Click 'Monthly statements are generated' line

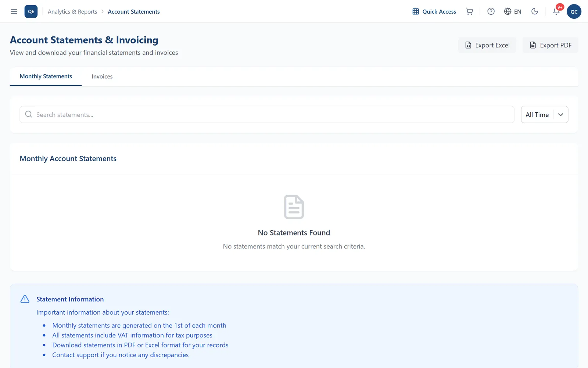click(x=139, y=325)
